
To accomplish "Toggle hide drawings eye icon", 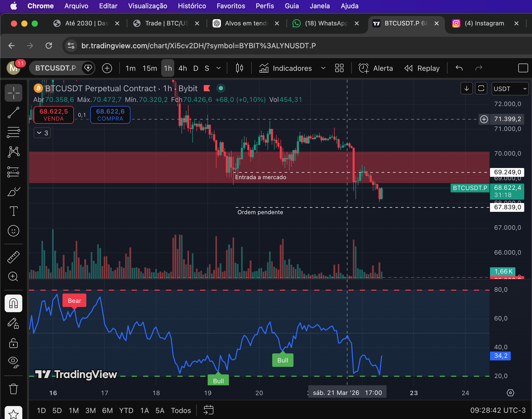I will 13,362.
